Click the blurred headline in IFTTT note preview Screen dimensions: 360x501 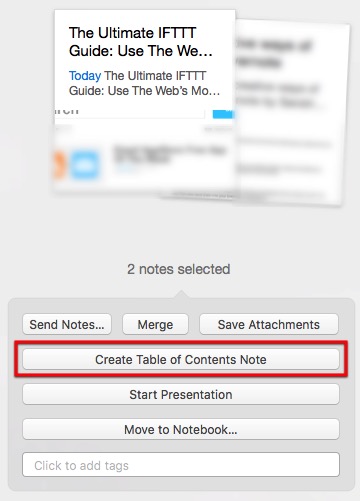coord(169,154)
